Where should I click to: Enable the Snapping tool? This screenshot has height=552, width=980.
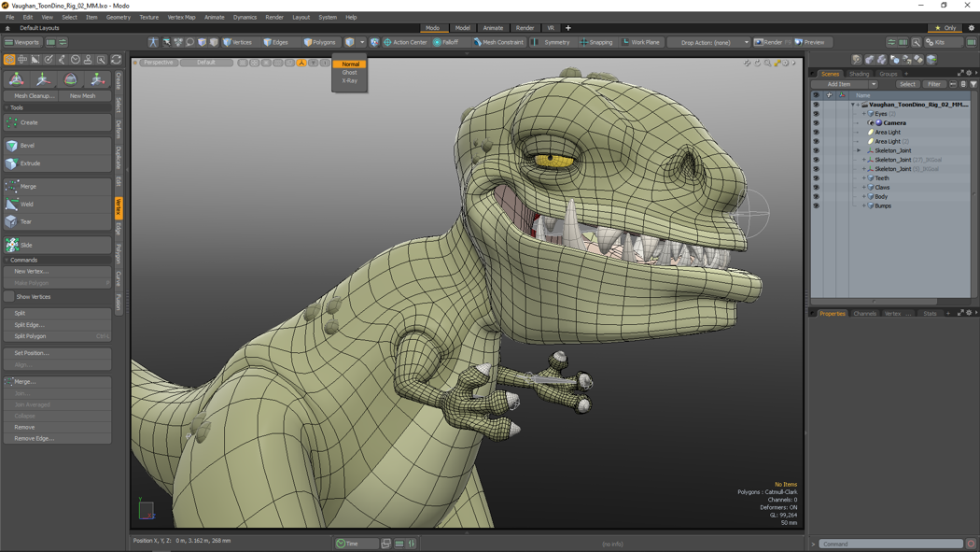click(596, 42)
